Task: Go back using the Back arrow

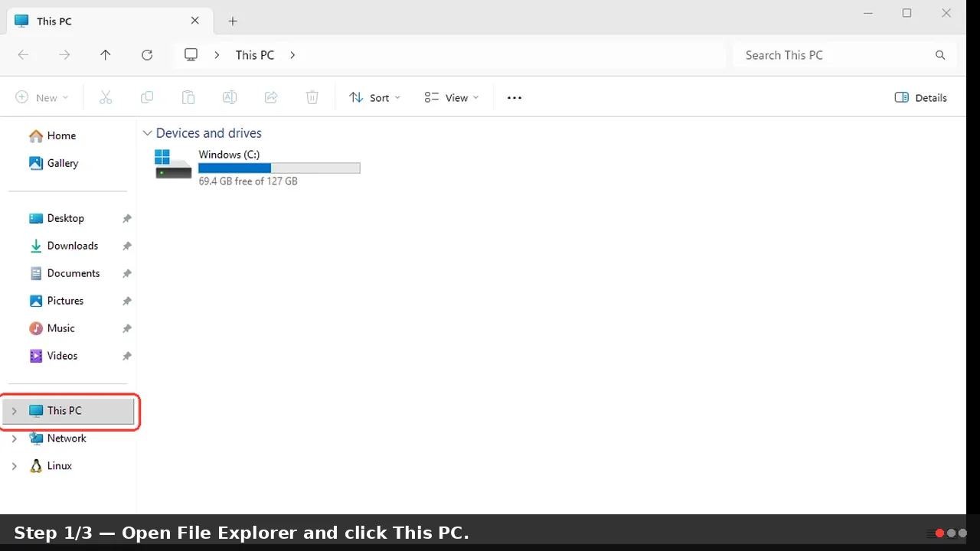Action: tap(23, 55)
